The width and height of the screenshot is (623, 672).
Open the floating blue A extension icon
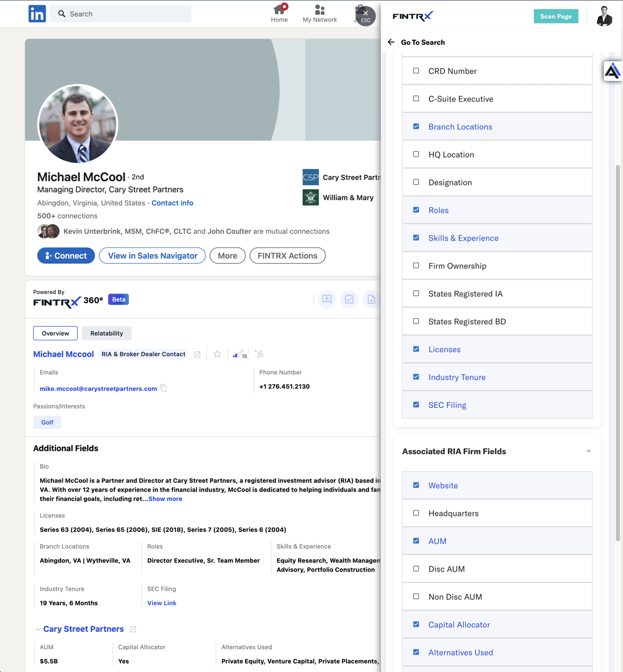point(612,71)
